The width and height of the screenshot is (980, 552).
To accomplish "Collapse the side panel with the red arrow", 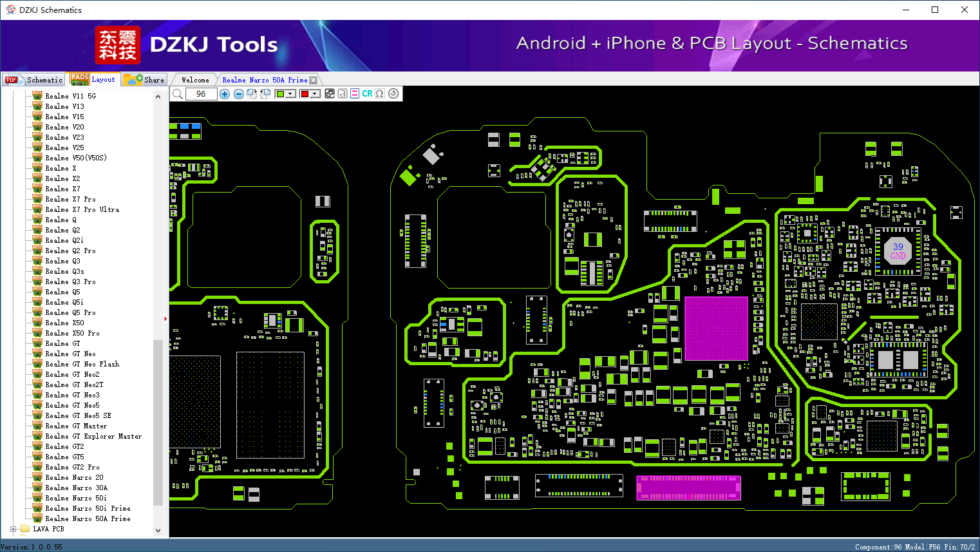I will [x=166, y=318].
